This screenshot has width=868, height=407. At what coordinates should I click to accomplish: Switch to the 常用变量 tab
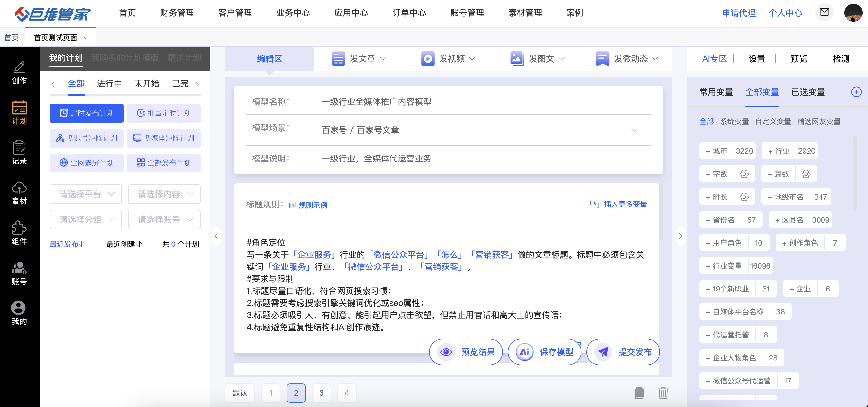(x=716, y=92)
